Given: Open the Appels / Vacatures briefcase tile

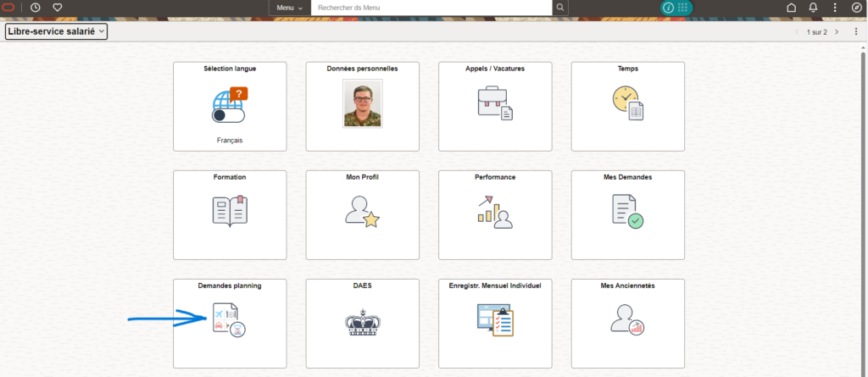Looking at the screenshot, I should point(495,105).
